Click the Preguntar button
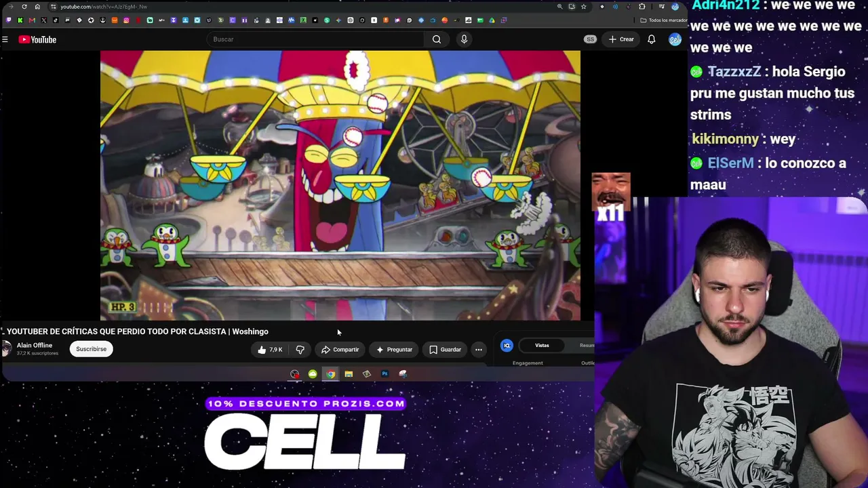Image resolution: width=868 pixels, height=488 pixels. pyautogui.click(x=394, y=350)
